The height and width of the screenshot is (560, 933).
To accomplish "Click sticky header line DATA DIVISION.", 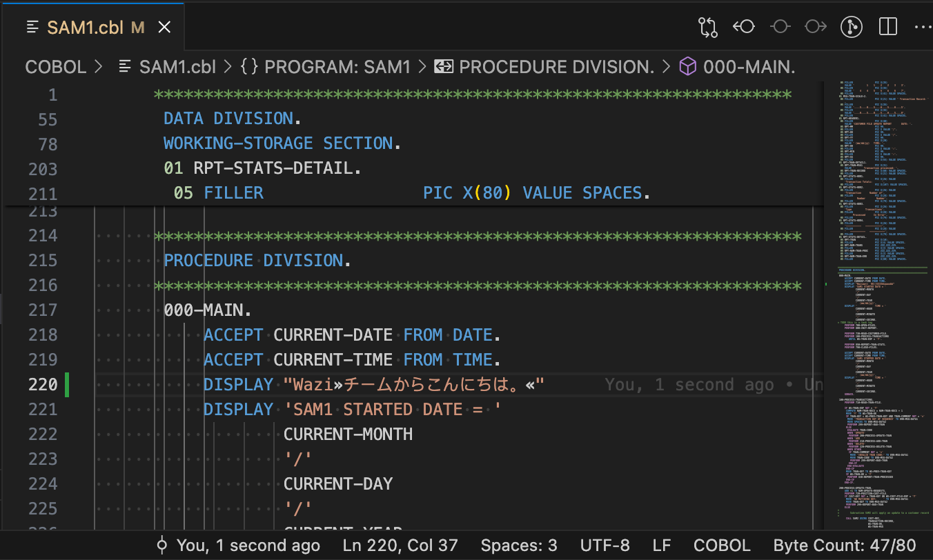I will click(x=232, y=119).
